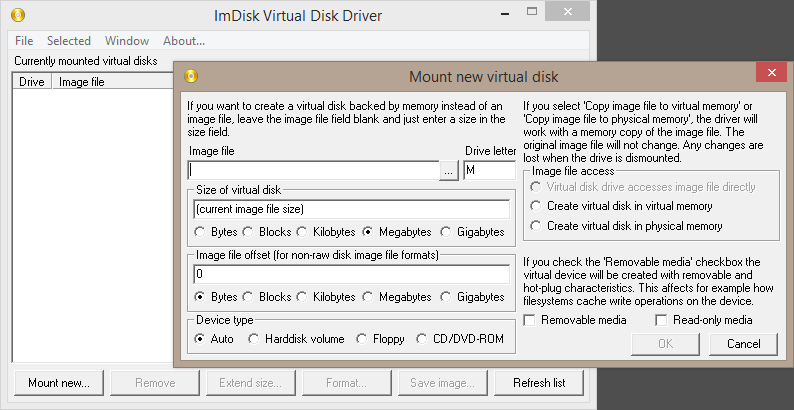Click the Refresh list button

coord(539,383)
